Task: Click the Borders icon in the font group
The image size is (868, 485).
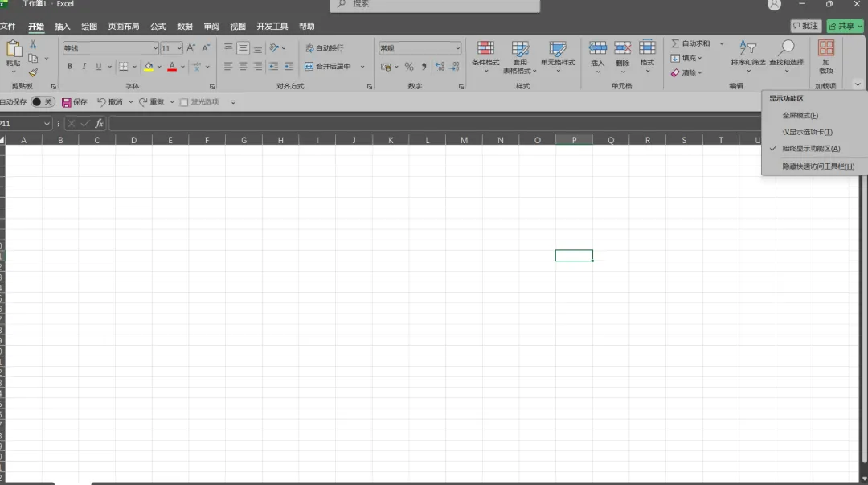Action: [124, 67]
